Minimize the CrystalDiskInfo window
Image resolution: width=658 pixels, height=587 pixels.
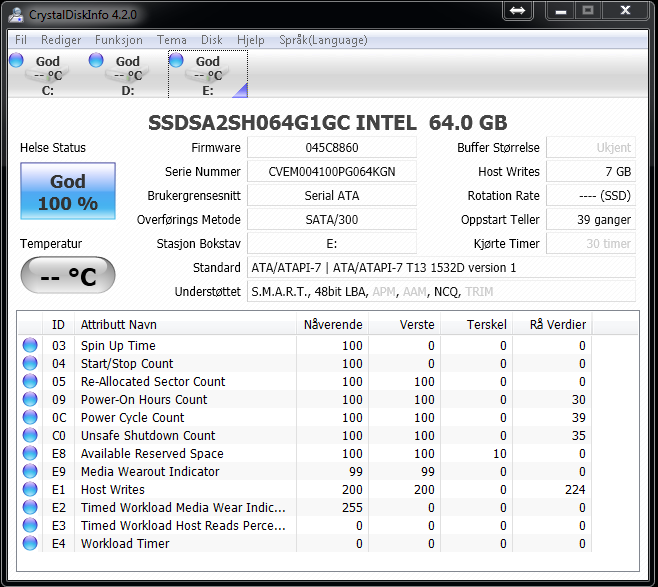click(x=561, y=10)
